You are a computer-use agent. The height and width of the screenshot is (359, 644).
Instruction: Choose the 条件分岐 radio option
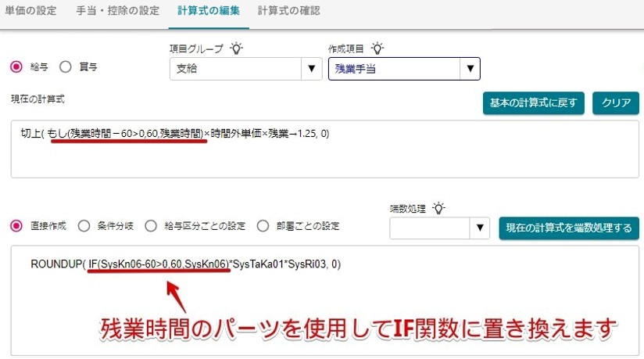click(84, 226)
